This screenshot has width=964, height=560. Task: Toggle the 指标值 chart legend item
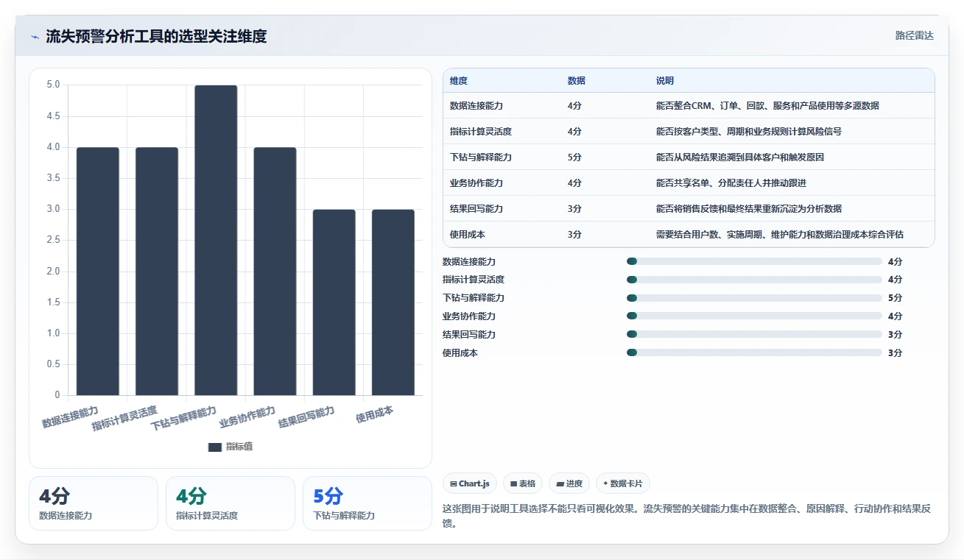tap(231, 447)
